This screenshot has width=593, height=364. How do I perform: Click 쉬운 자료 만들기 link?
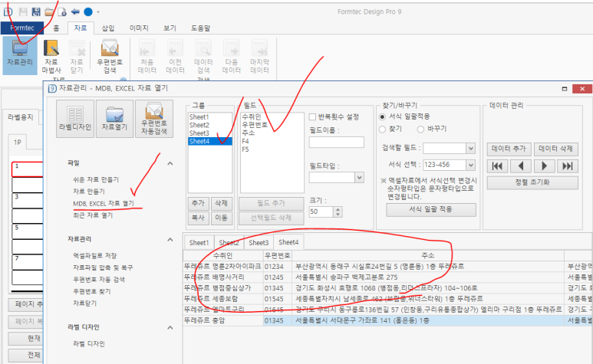(x=96, y=180)
